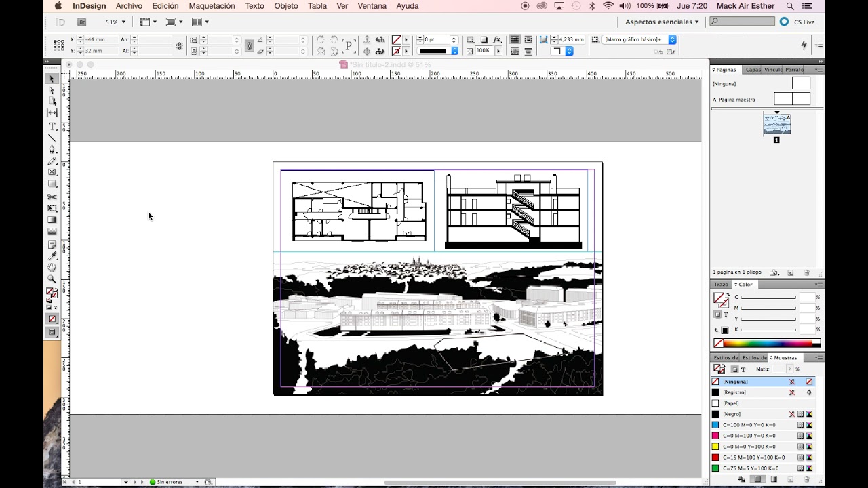Select the Scissors tool

tap(52, 197)
